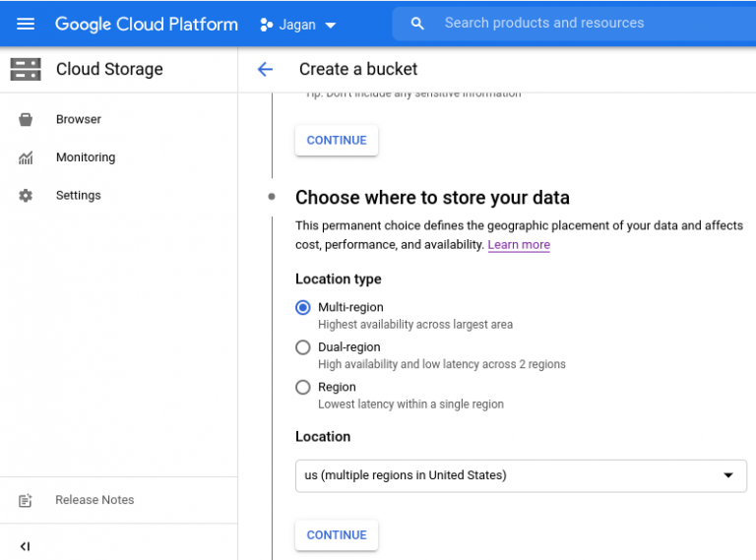Click the Browser bucket icon
This screenshot has width=756, height=560.
pos(26,119)
